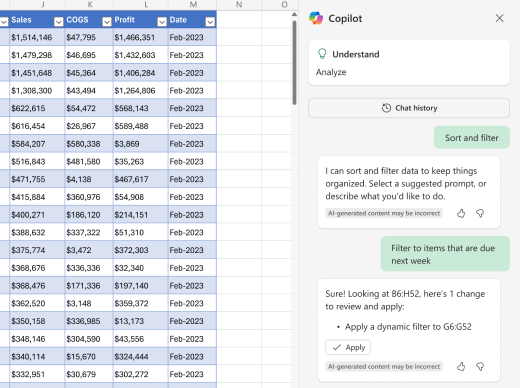
Task: Click 'Filter to items that are due next week' message
Action: [x=445, y=254]
